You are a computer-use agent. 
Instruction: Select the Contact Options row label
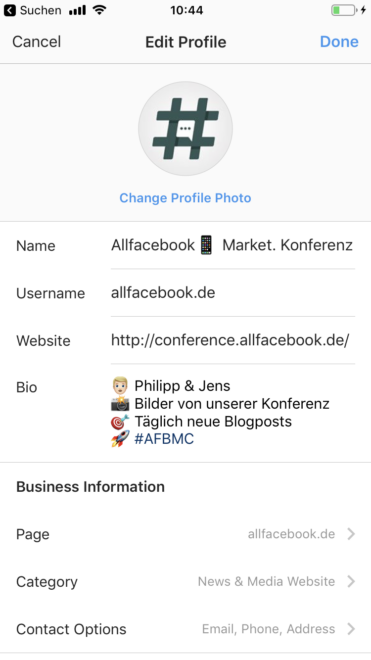pyautogui.click(x=71, y=629)
